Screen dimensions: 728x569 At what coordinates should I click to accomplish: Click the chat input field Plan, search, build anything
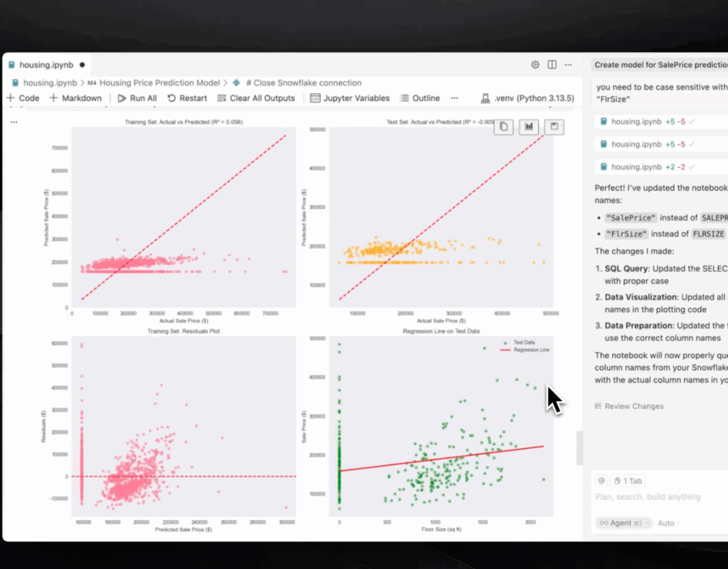click(x=647, y=497)
